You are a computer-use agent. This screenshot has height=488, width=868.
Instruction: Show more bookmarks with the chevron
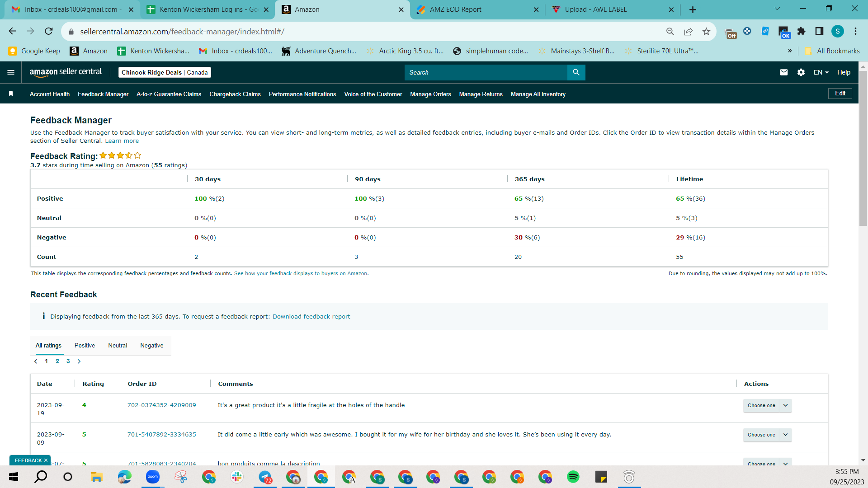(790, 51)
